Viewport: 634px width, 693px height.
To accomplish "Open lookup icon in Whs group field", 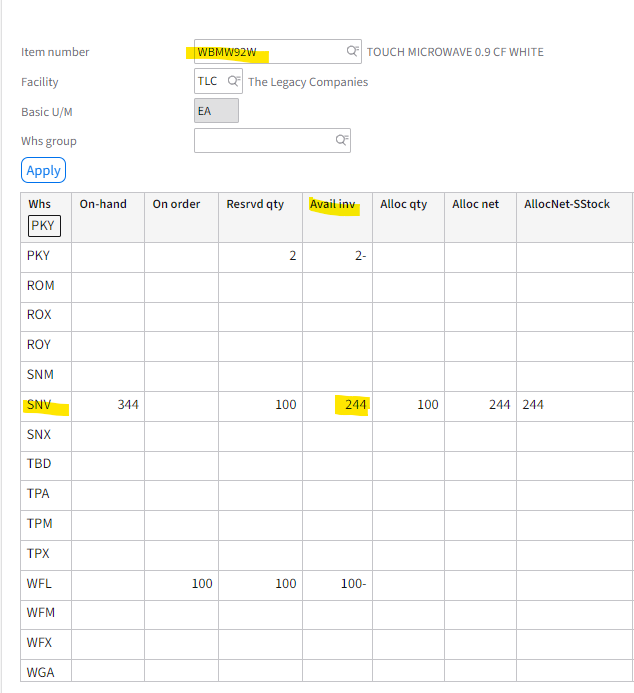I will pos(342,140).
